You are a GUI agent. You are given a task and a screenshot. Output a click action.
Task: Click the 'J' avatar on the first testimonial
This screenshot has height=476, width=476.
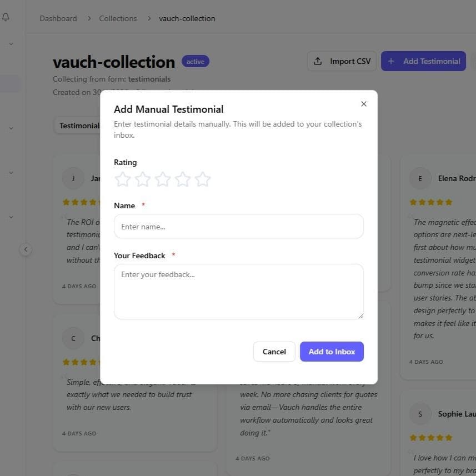73,178
